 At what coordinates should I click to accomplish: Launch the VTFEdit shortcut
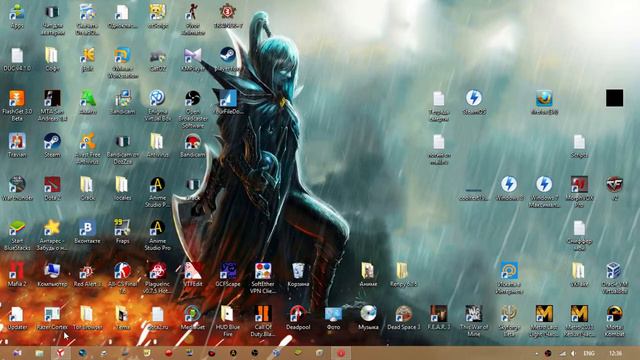[x=193, y=271]
